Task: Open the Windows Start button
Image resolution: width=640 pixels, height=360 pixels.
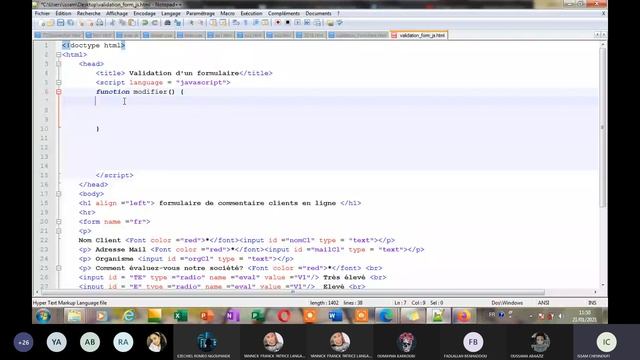Action: 43,316
